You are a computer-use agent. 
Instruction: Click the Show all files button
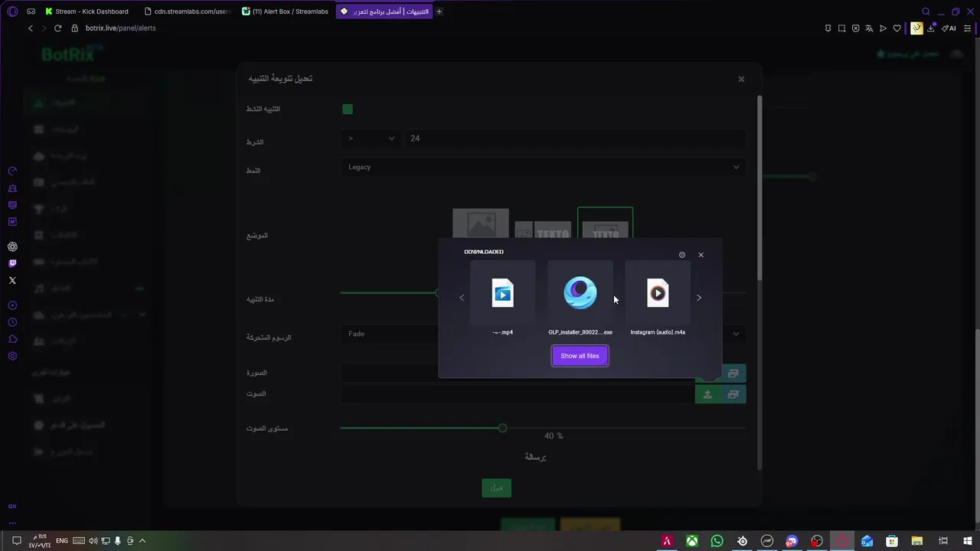(580, 356)
